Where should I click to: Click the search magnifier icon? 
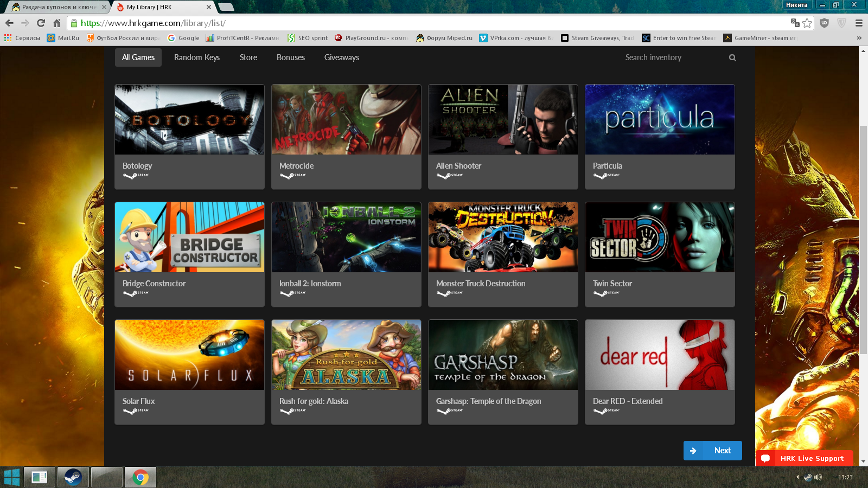pyautogui.click(x=732, y=57)
